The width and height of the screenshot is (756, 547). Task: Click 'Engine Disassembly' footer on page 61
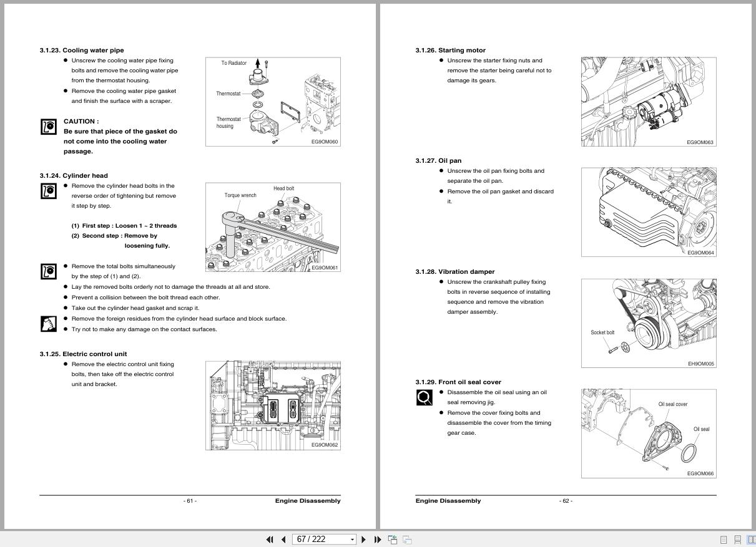click(x=308, y=501)
